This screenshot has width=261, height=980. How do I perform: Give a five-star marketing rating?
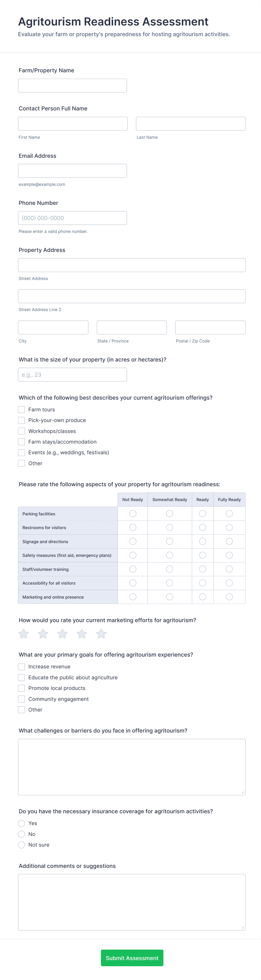coord(101,634)
